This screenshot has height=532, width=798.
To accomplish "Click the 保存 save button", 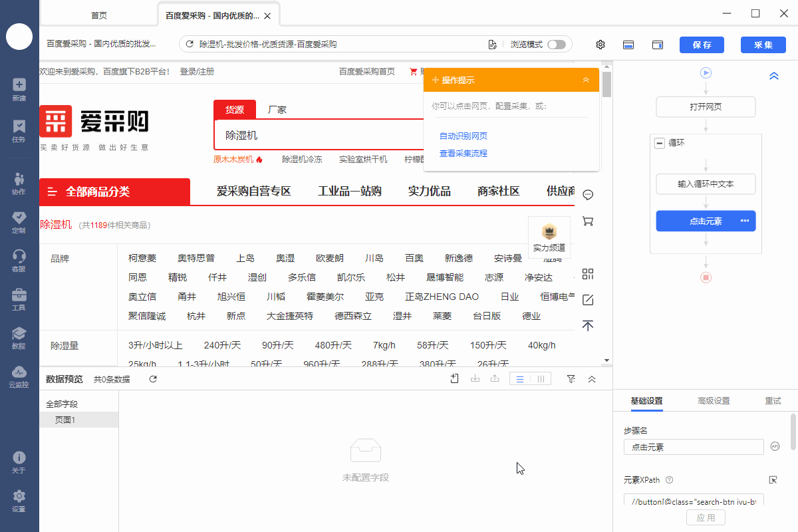I will click(702, 45).
